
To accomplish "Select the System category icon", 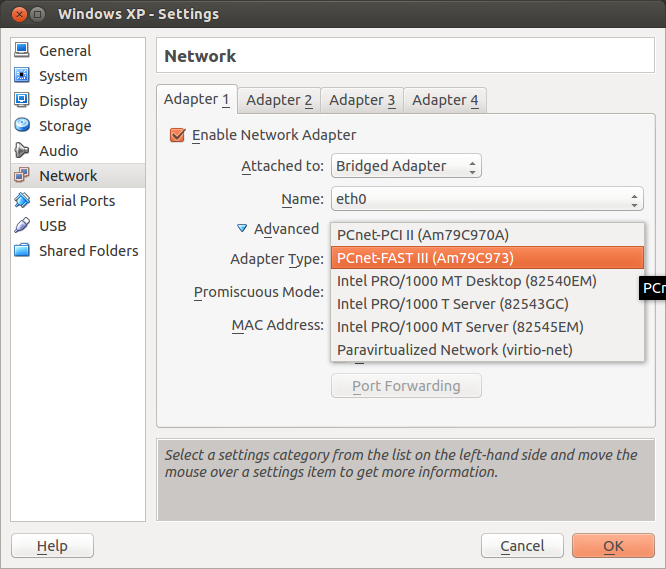I will coord(22,76).
